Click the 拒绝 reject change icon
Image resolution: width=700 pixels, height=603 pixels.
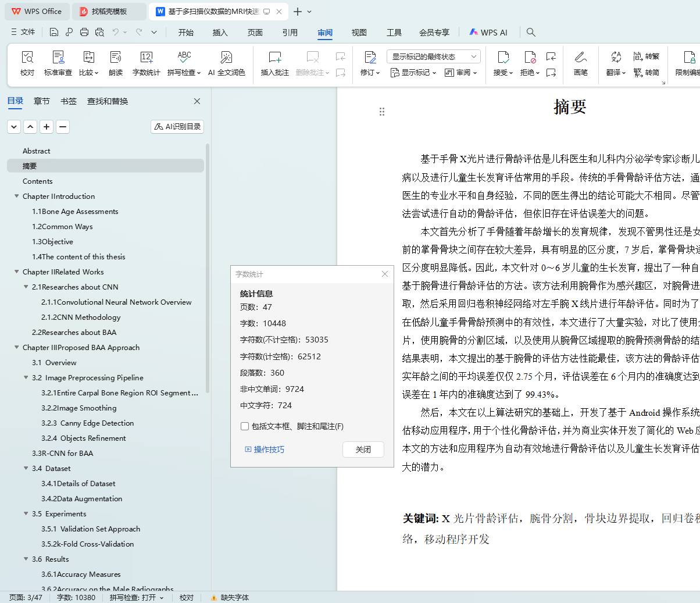pos(530,57)
